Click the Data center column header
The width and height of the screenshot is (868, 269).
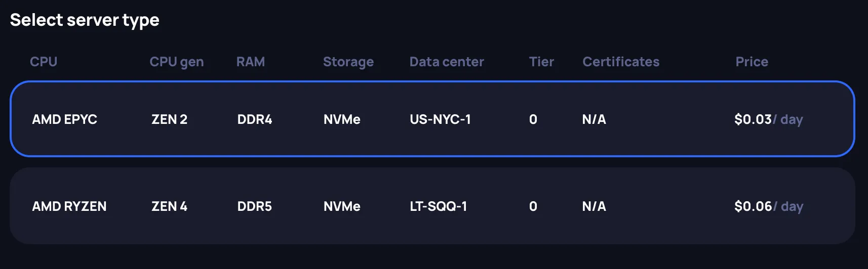(447, 62)
